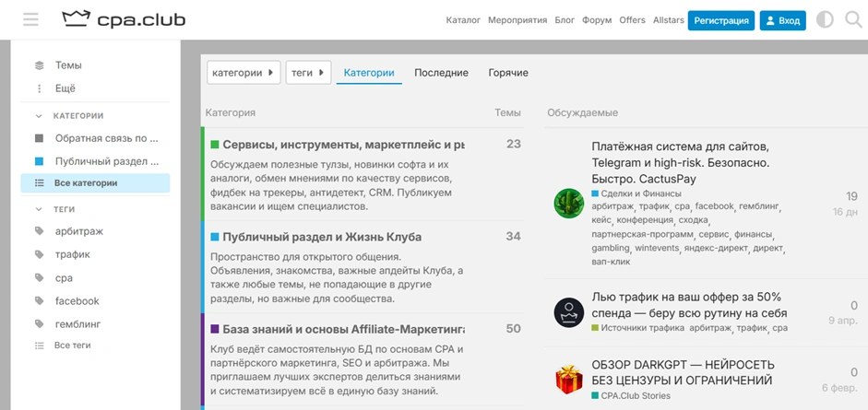Screen dimensions: 868x410
Task: Open the теги filter dropdown
Action: (308, 73)
